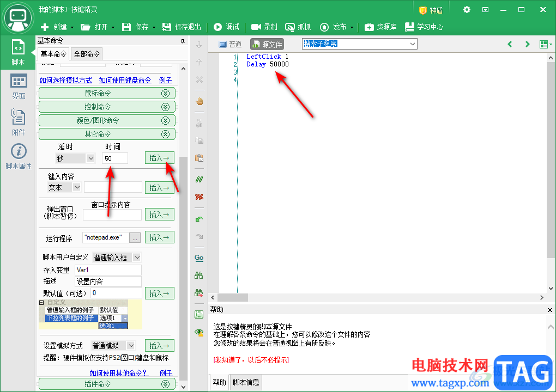The image size is (556, 392).
Task: Open 资源库 resource library
Action: (380, 27)
